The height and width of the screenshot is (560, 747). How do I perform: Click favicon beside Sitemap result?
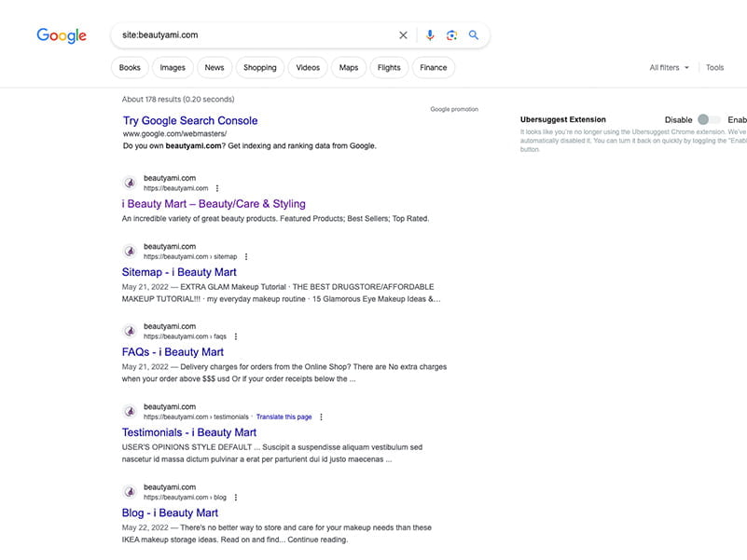point(130,251)
